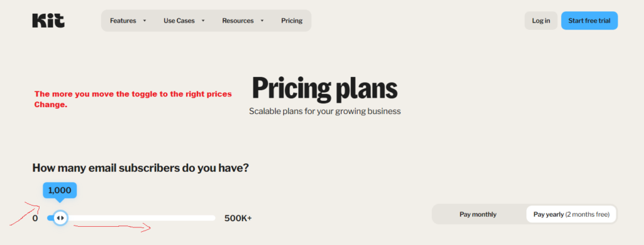The image size is (644, 245).
Task: Go to the Pricing page link
Action: (x=292, y=21)
